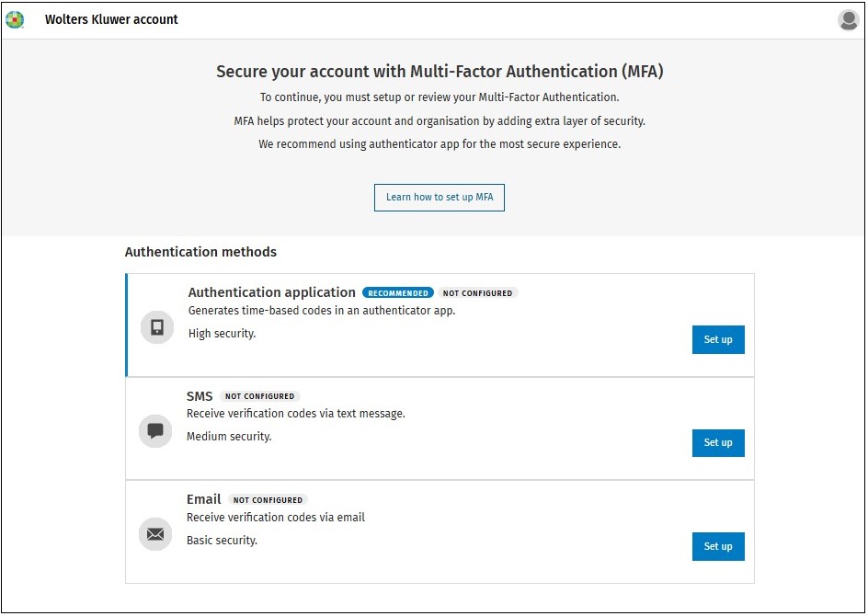The width and height of the screenshot is (868, 616).
Task: Click MFA helps protect your account sentence
Action: coord(440,121)
